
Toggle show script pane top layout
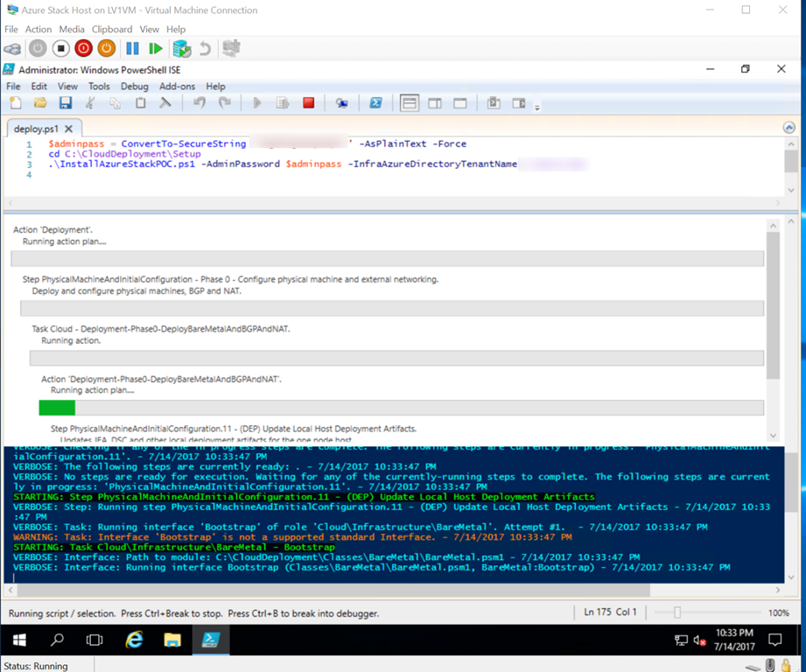[409, 103]
